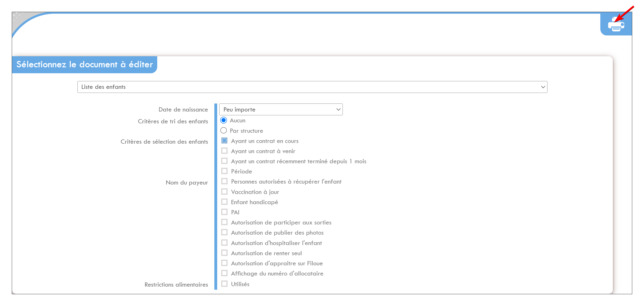Click the 'Sélectionnez le document à éditer' heading
This screenshot has height=306, width=644.
point(85,65)
